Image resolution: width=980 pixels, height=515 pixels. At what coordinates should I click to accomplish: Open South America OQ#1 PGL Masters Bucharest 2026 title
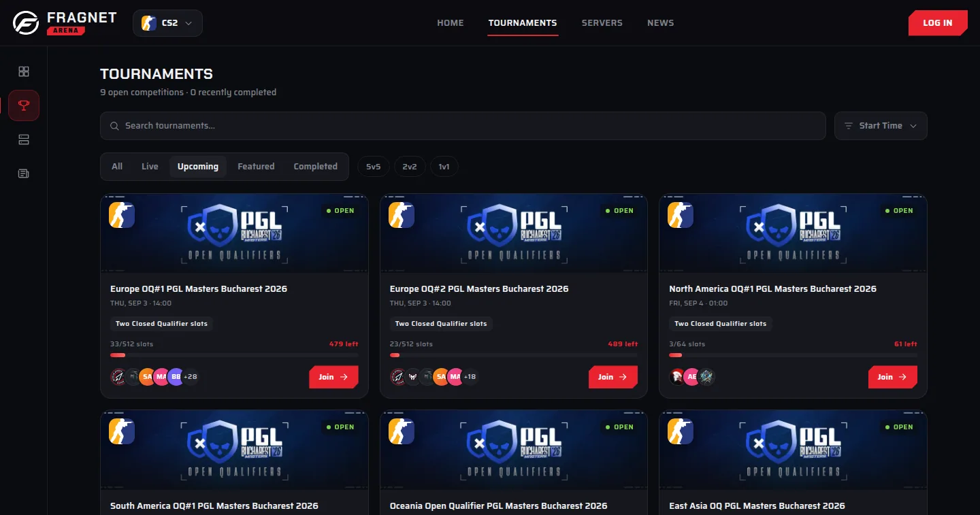coord(214,506)
